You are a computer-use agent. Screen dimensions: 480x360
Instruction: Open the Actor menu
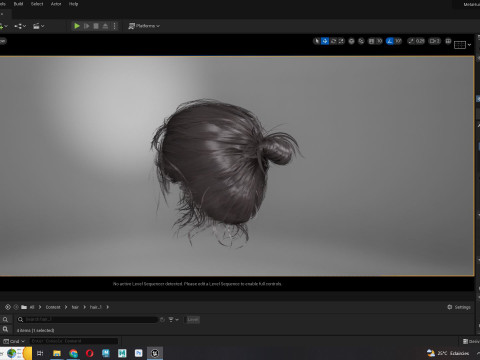tap(56, 4)
